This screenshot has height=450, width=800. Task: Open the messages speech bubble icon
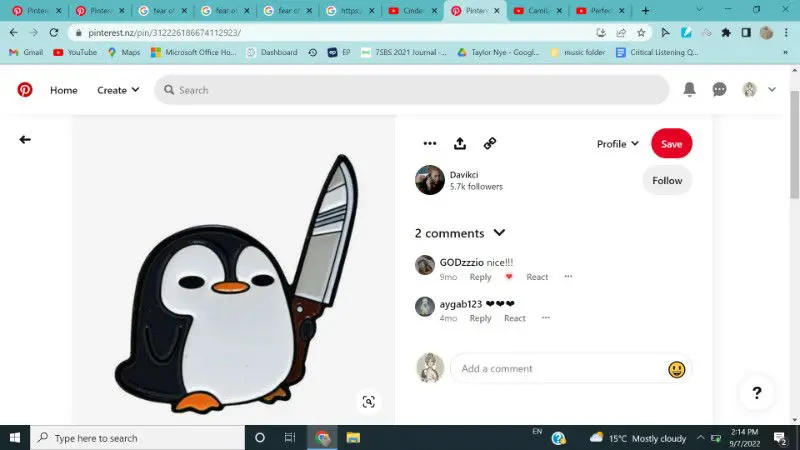pyautogui.click(x=719, y=90)
